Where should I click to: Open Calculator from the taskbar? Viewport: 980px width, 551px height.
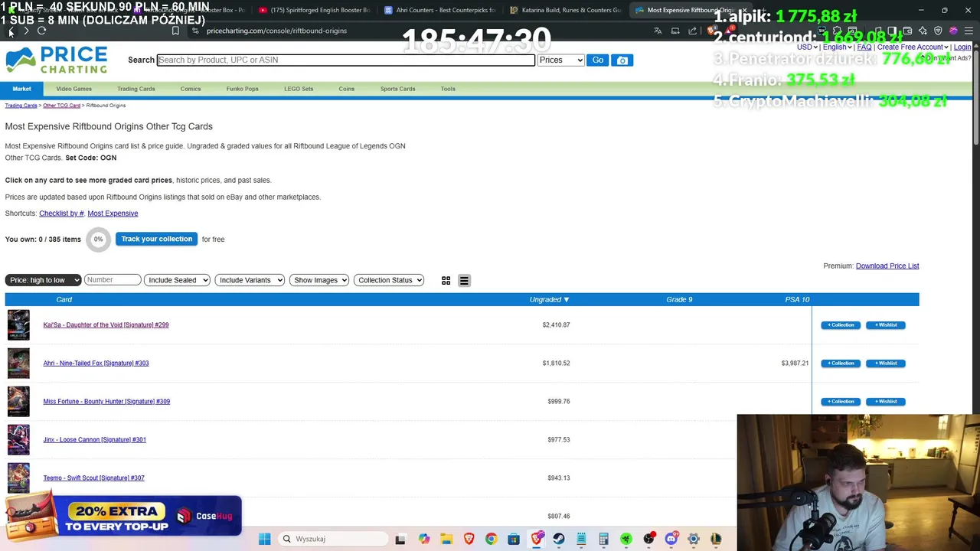(x=604, y=539)
